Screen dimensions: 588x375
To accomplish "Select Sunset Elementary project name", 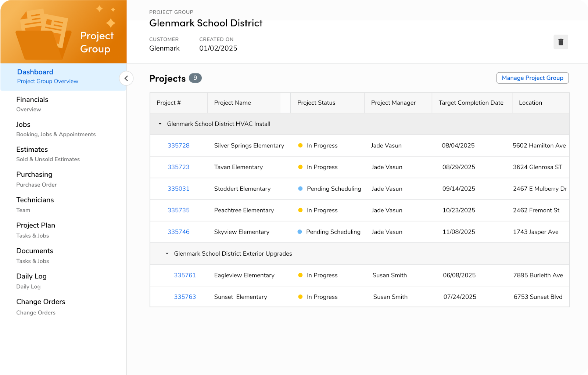I will (x=241, y=297).
